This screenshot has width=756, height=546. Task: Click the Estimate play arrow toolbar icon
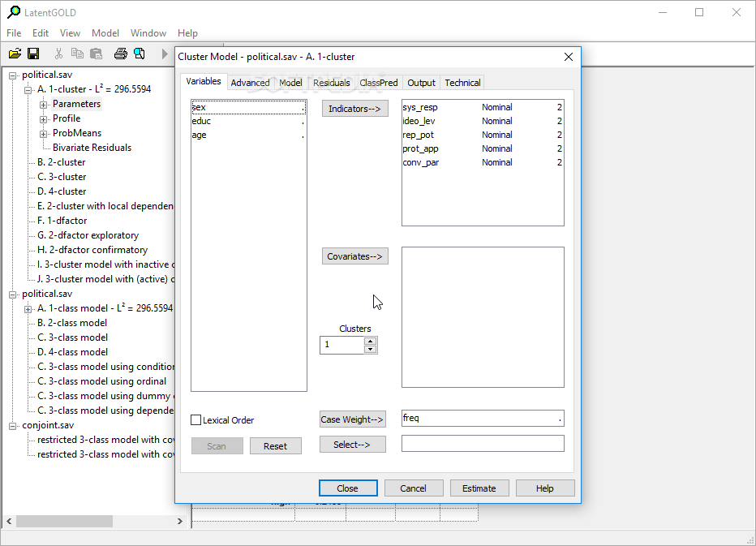(165, 54)
